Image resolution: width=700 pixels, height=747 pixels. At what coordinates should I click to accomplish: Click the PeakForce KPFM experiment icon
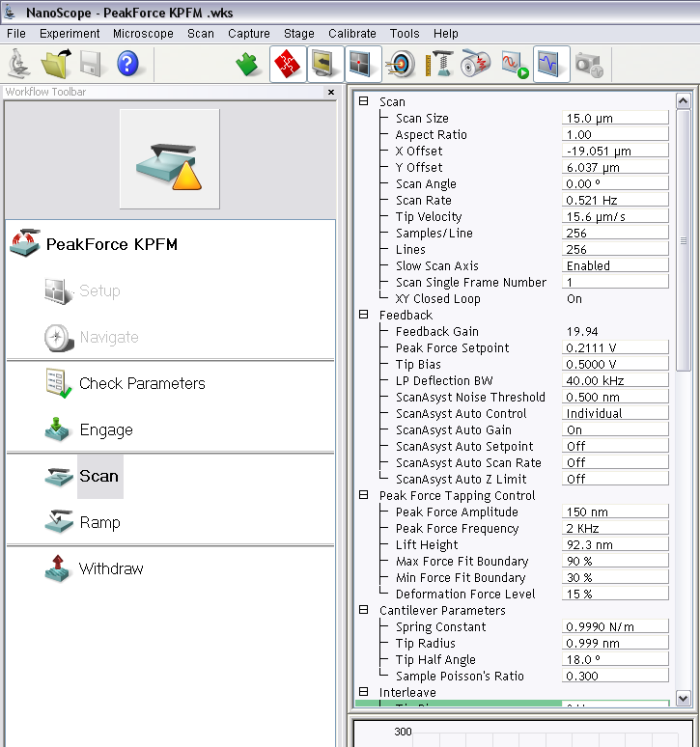[25, 243]
